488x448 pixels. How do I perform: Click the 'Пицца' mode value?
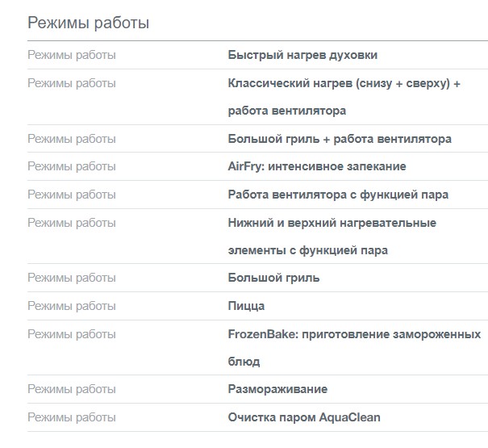(x=246, y=306)
